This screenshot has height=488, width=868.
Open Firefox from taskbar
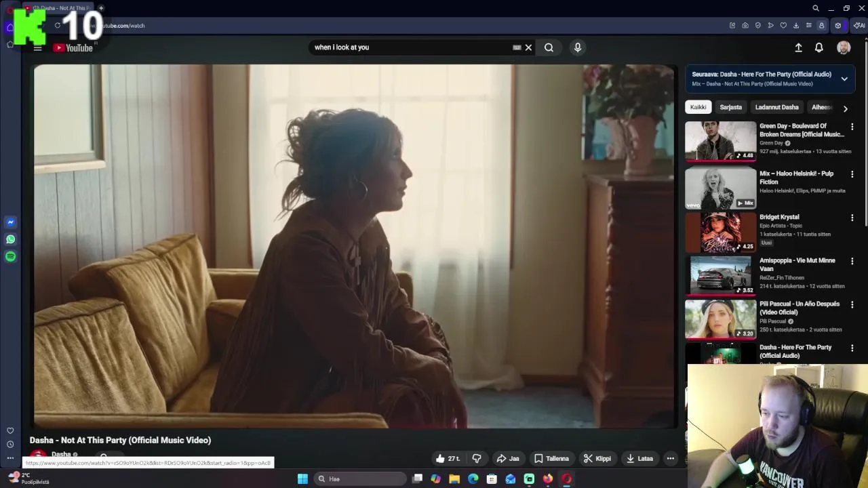548,479
